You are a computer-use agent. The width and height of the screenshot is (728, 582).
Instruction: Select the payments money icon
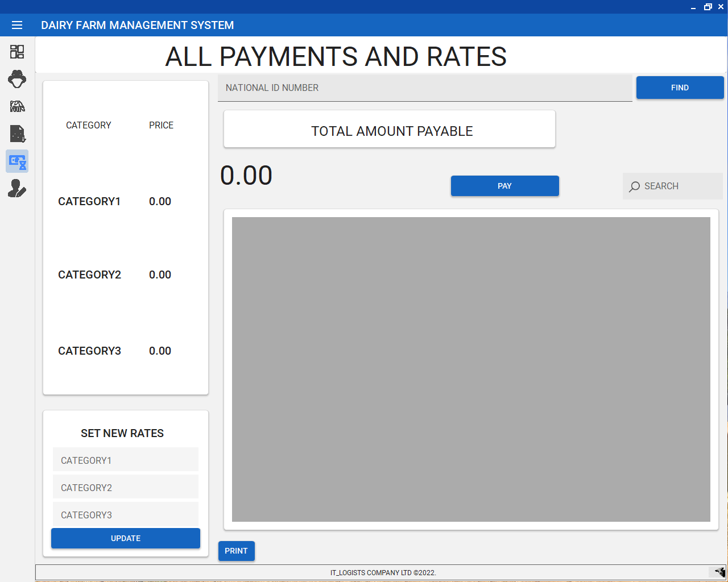click(x=17, y=161)
